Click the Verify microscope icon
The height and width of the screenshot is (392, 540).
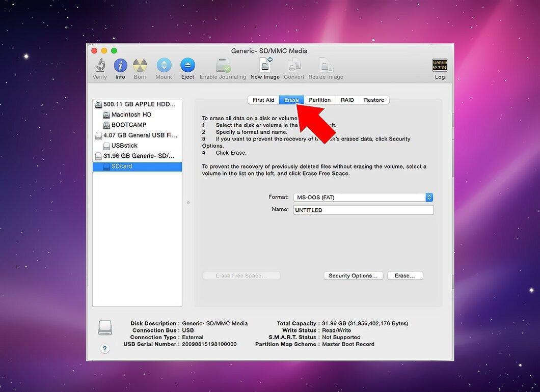[x=100, y=65]
